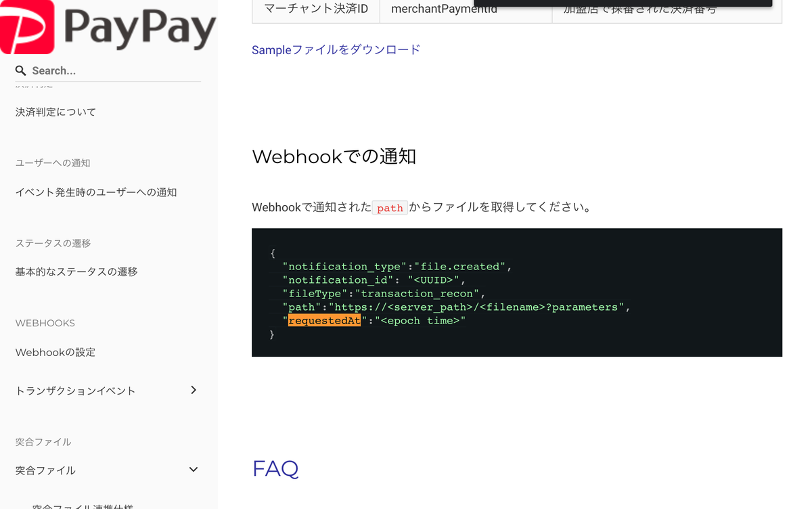Open 基本的なステータスの遷移 page
812x509 pixels.
pos(75,271)
